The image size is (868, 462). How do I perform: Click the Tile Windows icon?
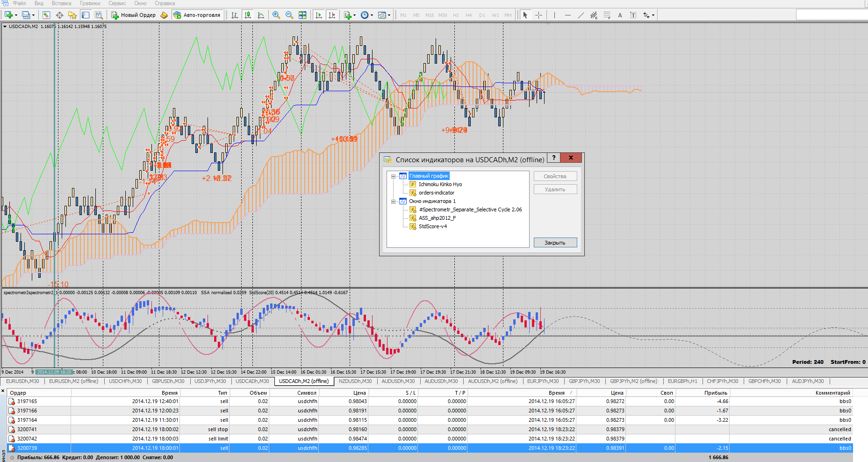(302, 15)
